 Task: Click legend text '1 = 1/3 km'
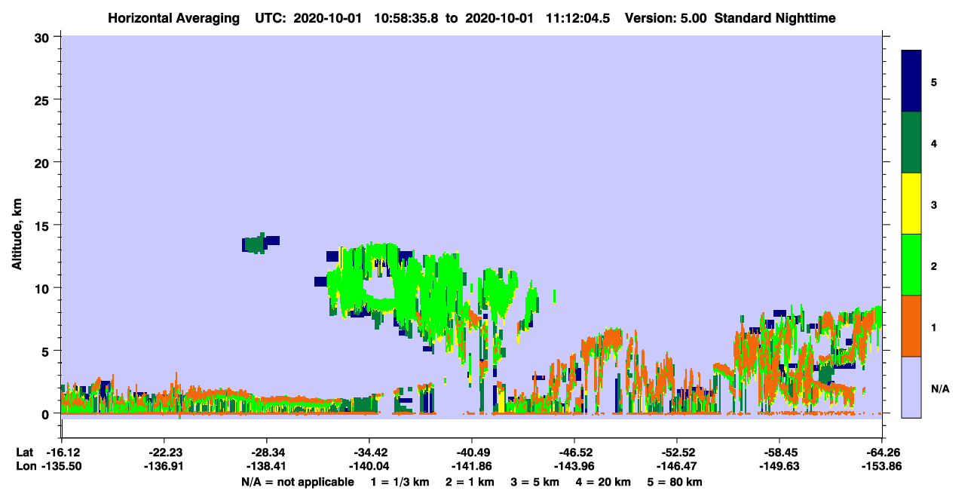[x=399, y=482]
